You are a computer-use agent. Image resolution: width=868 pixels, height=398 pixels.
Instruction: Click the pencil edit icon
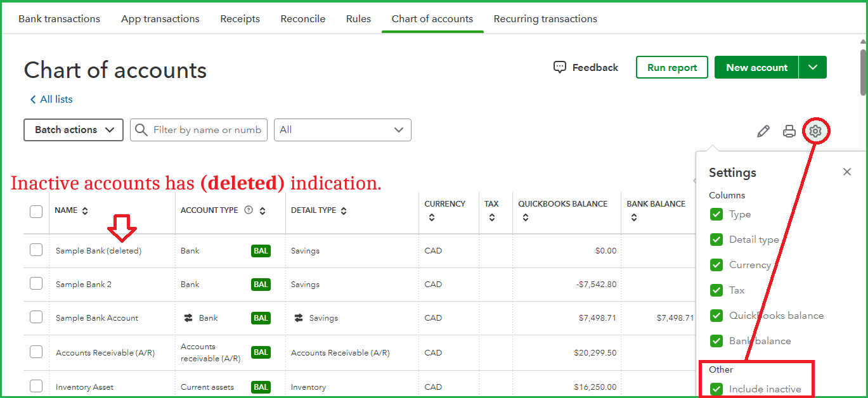[x=763, y=131]
